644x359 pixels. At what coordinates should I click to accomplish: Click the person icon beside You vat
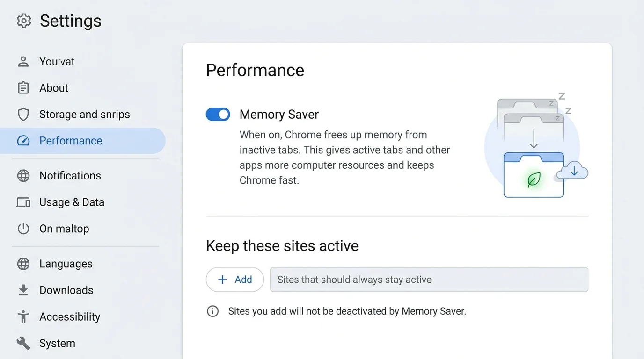pyautogui.click(x=23, y=62)
